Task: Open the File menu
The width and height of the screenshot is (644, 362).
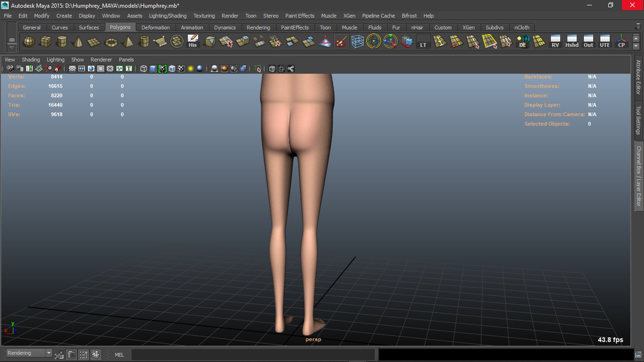Action: [x=8, y=16]
